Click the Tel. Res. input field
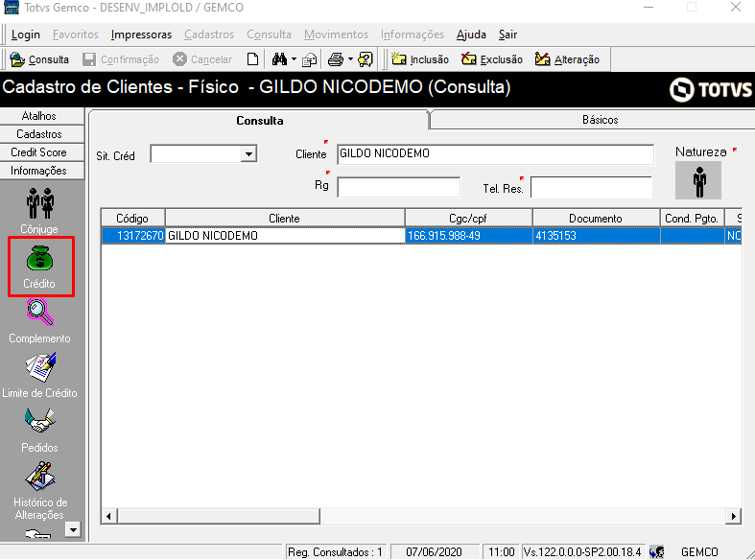 click(591, 187)
